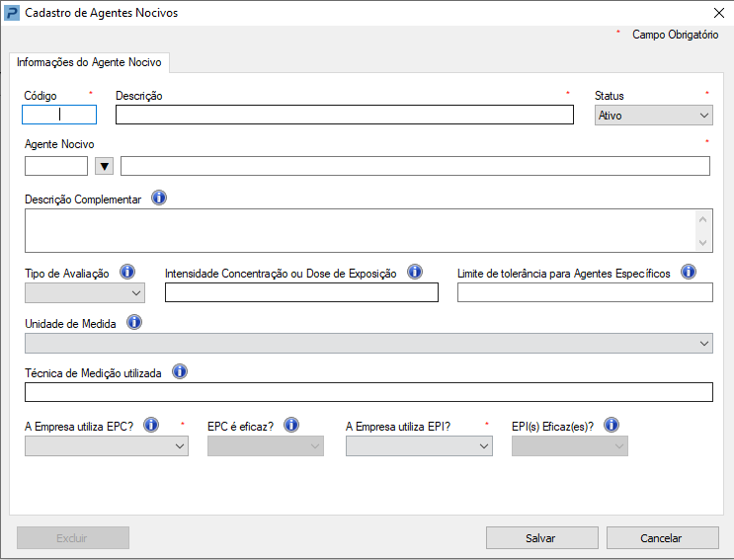The height and width of the screenshot is (560, 734).
Task: Expand the Unidade de Medida dropdown
Action: (x=368, y=344)
